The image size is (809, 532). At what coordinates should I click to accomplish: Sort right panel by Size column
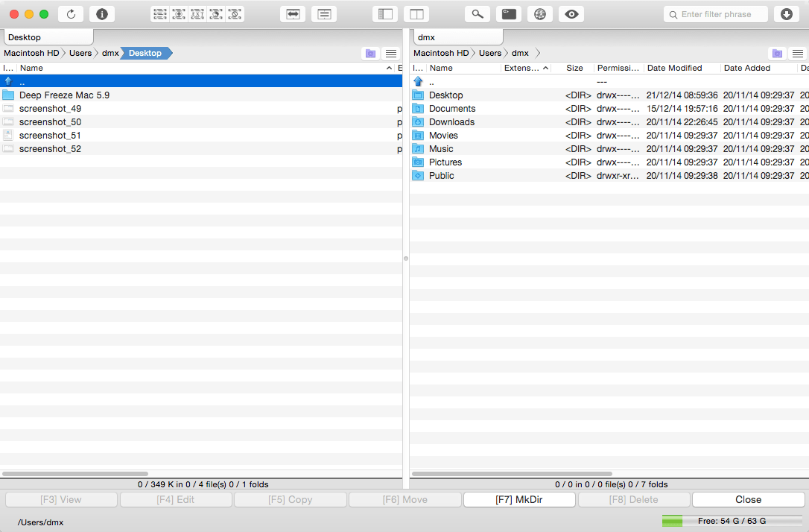click(x=574, y=68)
